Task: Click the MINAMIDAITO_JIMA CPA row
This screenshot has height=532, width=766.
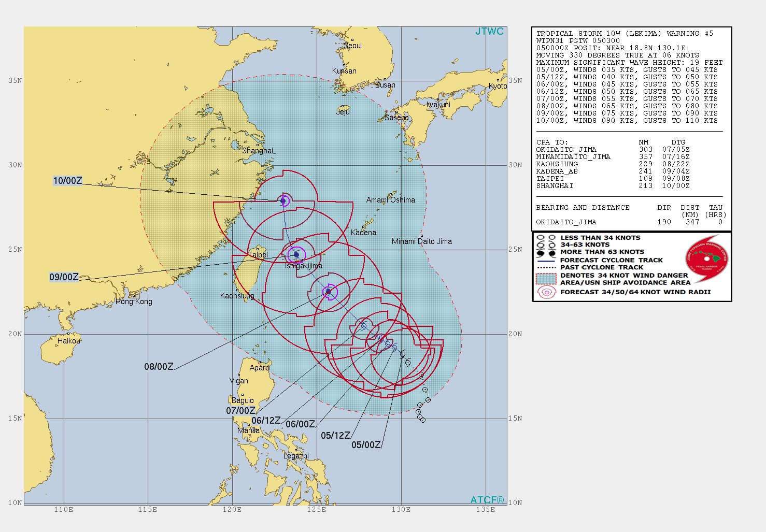Action: pos(613,156)
